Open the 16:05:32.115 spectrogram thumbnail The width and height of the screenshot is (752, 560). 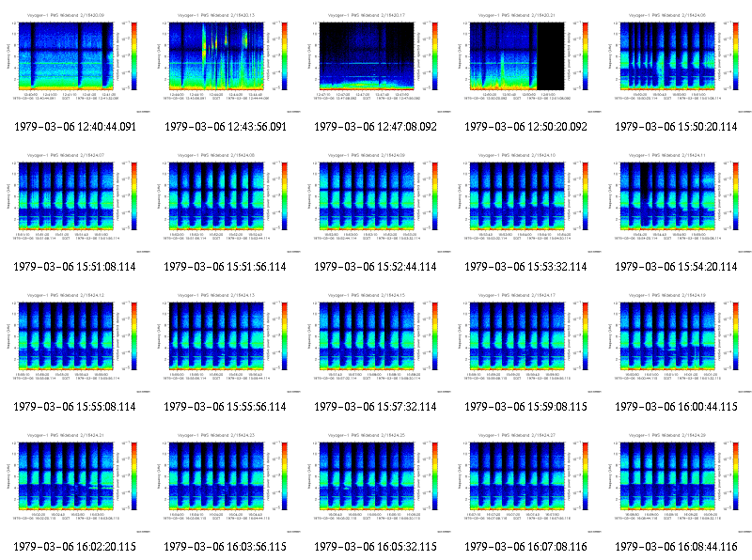[376, 482]
